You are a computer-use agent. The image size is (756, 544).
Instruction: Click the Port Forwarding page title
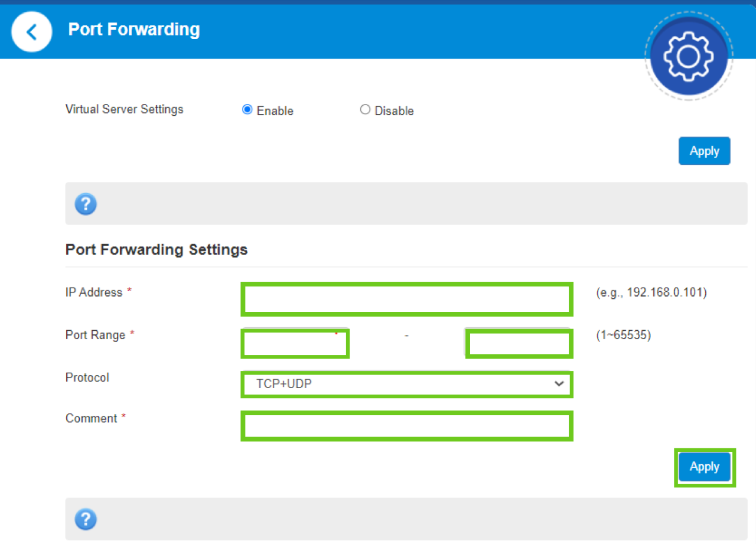point(134,30)
